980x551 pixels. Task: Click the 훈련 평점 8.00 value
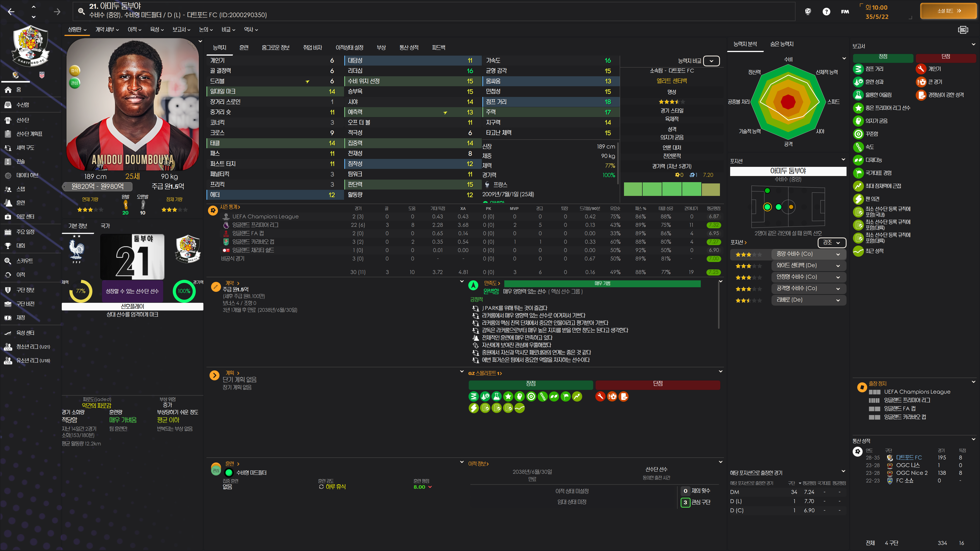419,487
